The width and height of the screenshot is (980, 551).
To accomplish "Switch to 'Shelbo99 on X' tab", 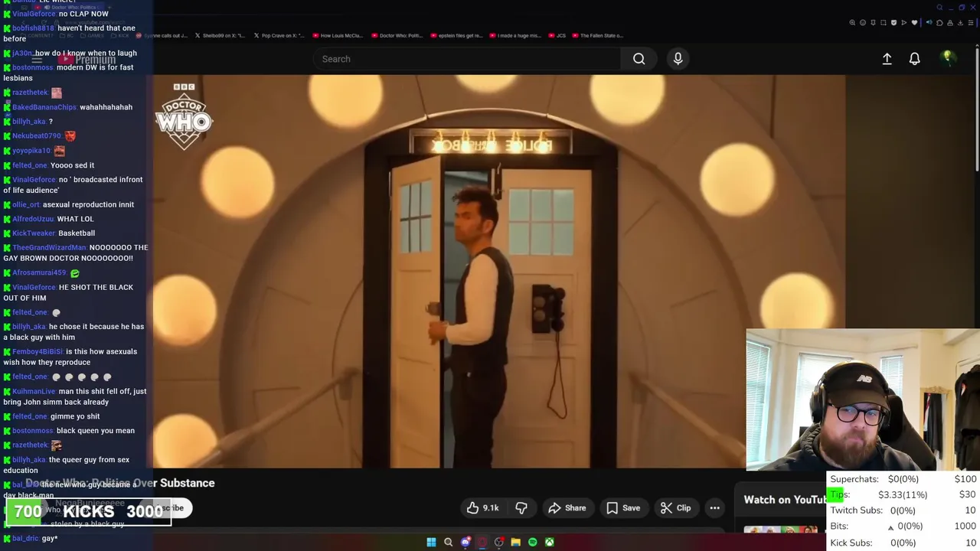I will pos(220,35).
